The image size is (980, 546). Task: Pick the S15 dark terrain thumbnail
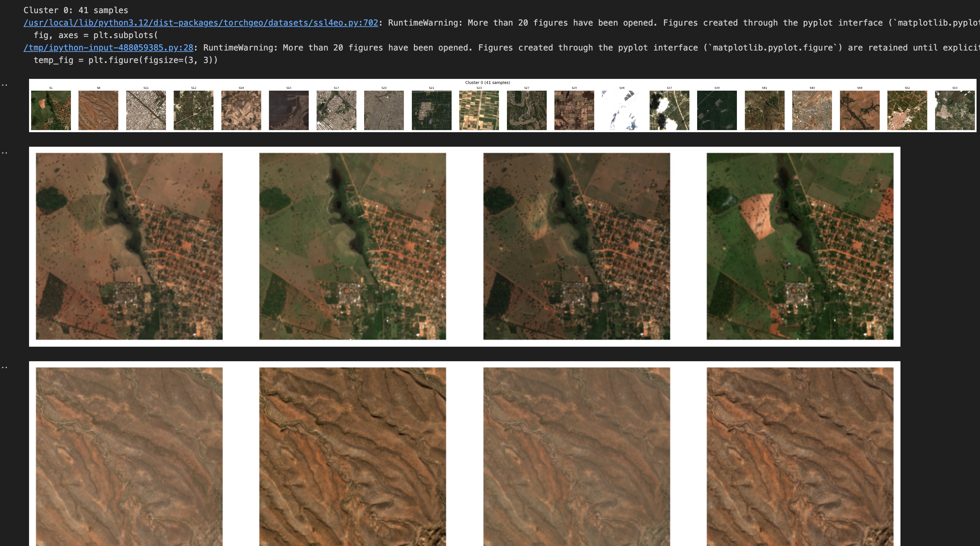pos(289,110)
